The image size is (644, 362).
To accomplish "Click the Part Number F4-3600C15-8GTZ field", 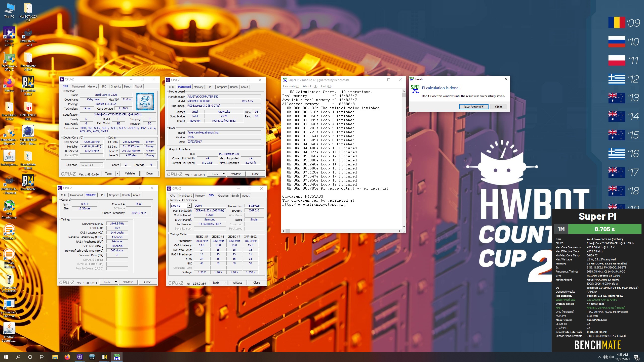I will pyautogui.click(x=210, y=224).
